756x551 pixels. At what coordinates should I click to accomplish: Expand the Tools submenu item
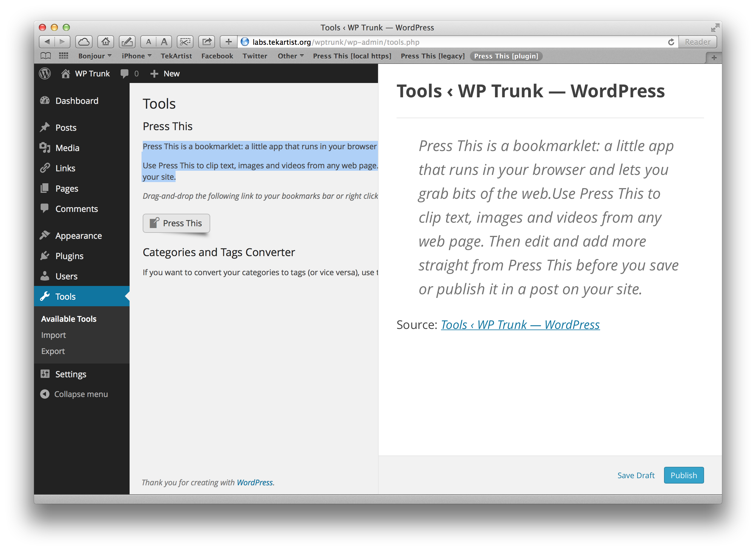[x=65, y=296]
